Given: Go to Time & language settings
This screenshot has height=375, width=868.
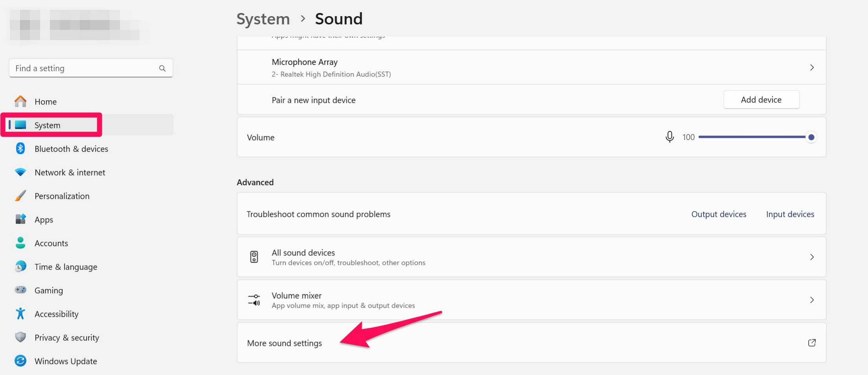Looking at the screenshot, I should (66, 267).
